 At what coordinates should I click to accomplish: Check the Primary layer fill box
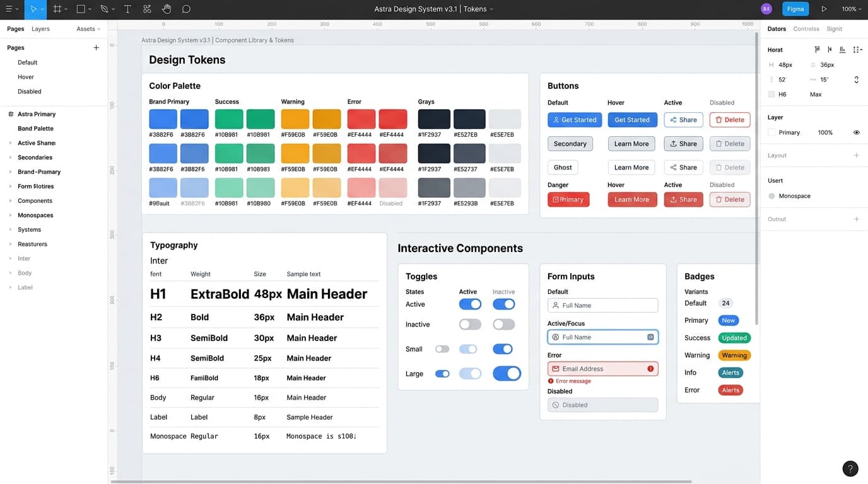[x=771, y=132]
